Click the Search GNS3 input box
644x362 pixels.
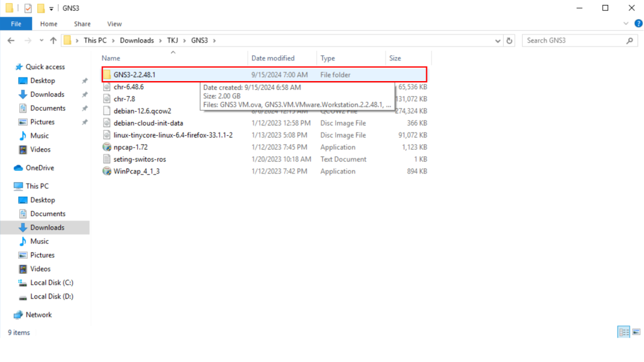click(574, 40)
